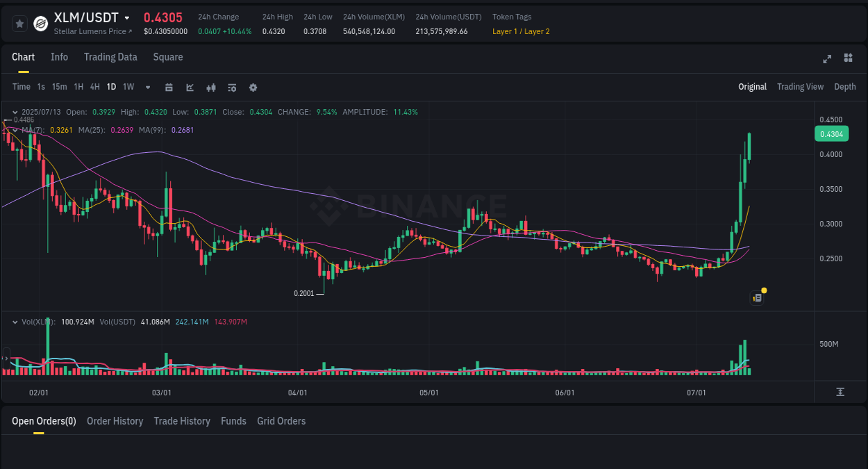The height and width of the screenshot is (469, 868).
Task: Open the XLM/USDT pair selector dropdown
Action: (128, 17)
